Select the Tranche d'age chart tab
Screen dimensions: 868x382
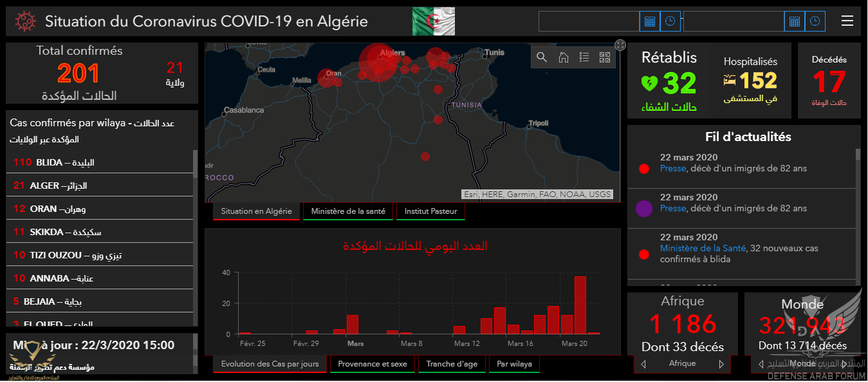pyautogui.click(x=452, y=364)
